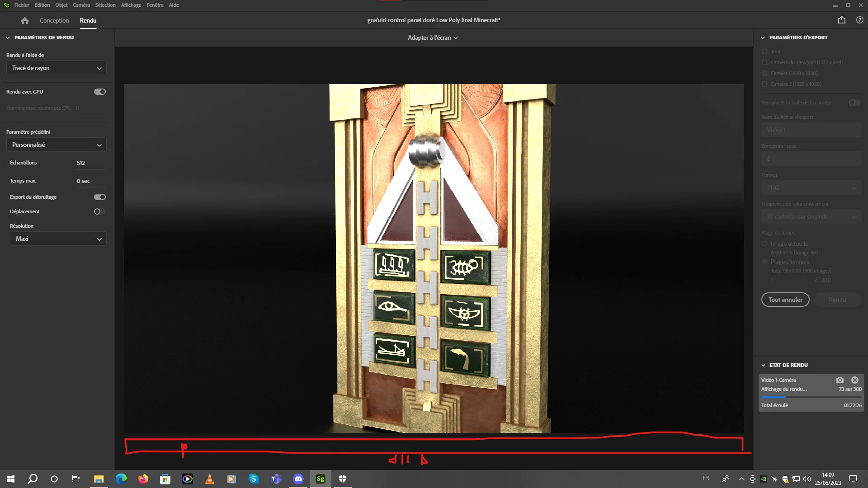Open Firefox from the taskbar
This screenshot has width=868, height=488.
coord(143,479)
